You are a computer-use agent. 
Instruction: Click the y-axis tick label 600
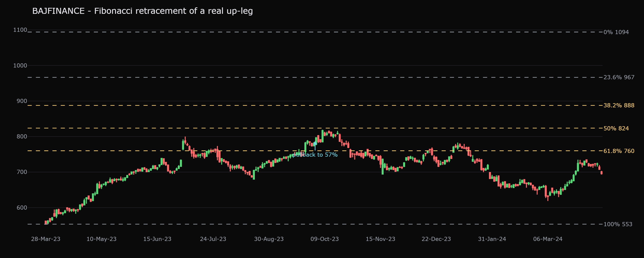[x=22, y=208]
